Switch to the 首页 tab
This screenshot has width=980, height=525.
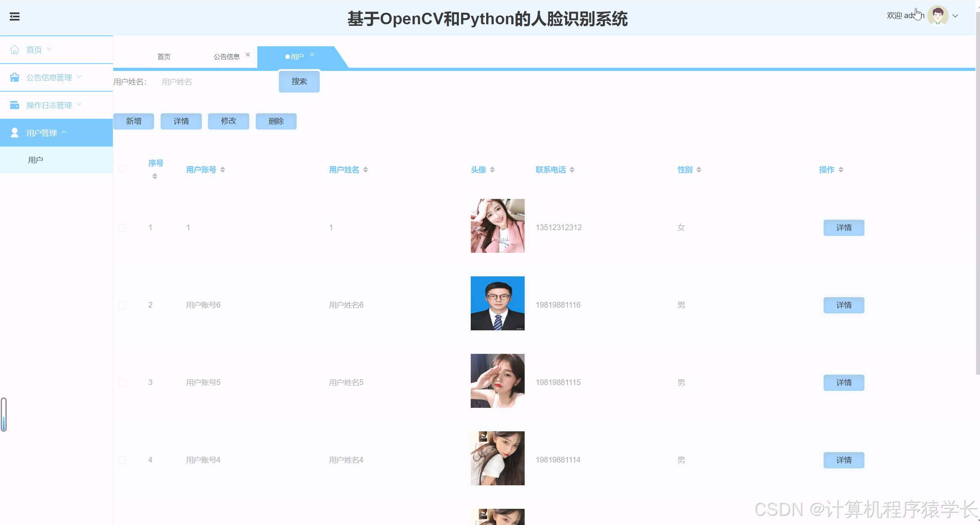pos(164,56)
